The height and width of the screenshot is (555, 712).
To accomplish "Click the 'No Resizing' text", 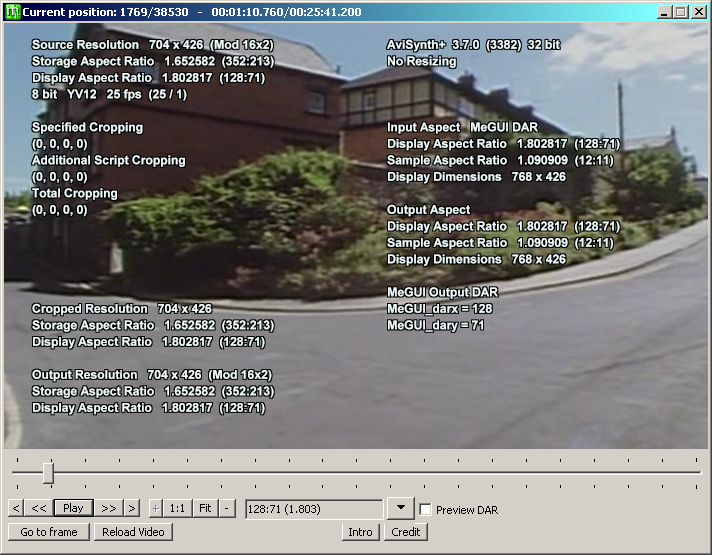I will pyautogui.click(x=421, y=61).
